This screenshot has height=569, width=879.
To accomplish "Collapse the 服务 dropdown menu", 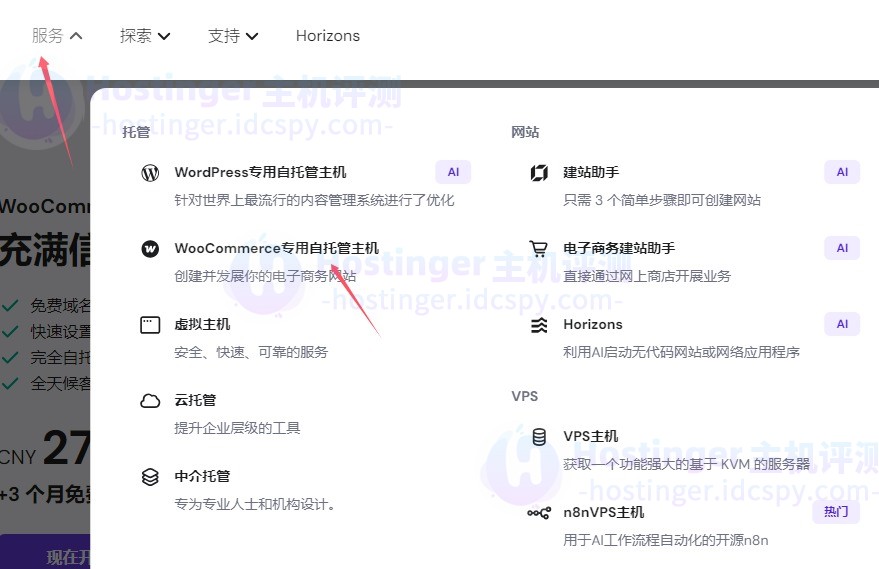I will coord(57,36).
